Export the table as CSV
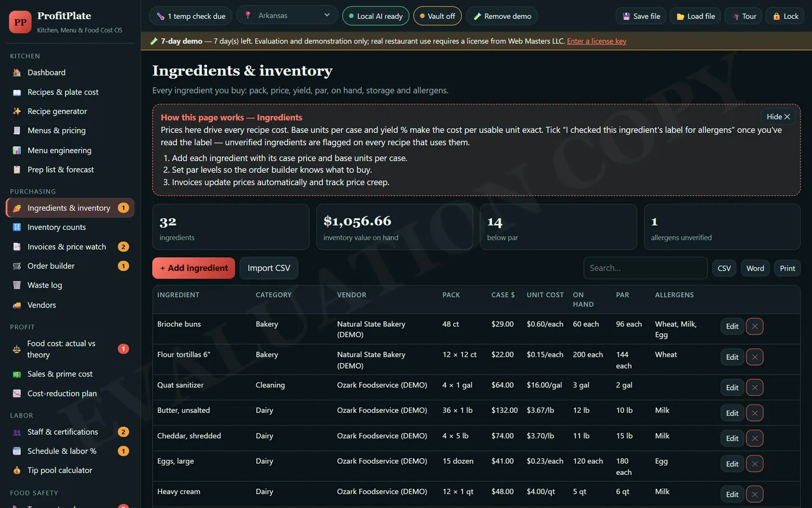This screenshot has height=508, width=812. point(724,268)
